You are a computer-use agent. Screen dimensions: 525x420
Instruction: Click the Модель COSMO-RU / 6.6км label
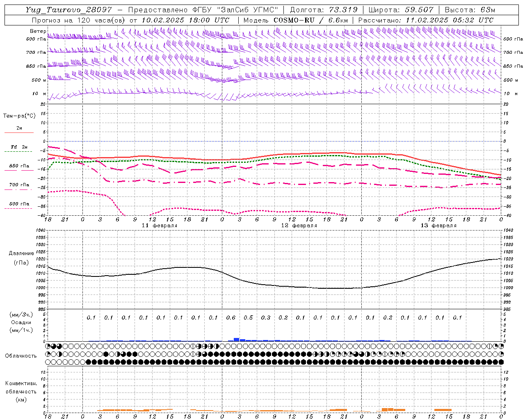[x=295, y=20]
